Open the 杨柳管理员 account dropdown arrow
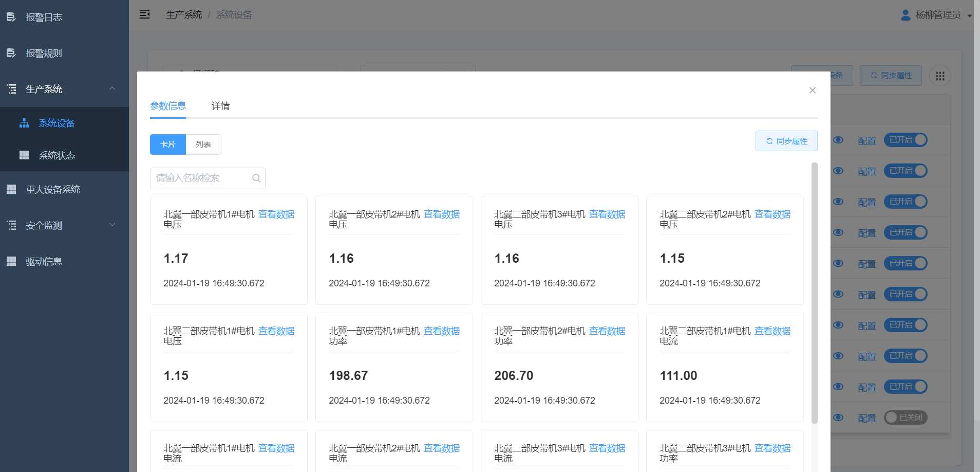980x472 pixels. [x=970, y=16]
